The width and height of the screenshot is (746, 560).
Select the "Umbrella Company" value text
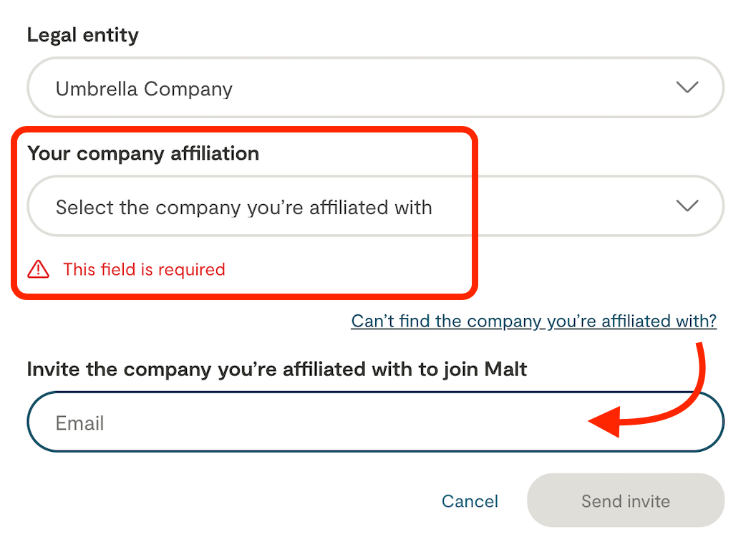(144, 89)
